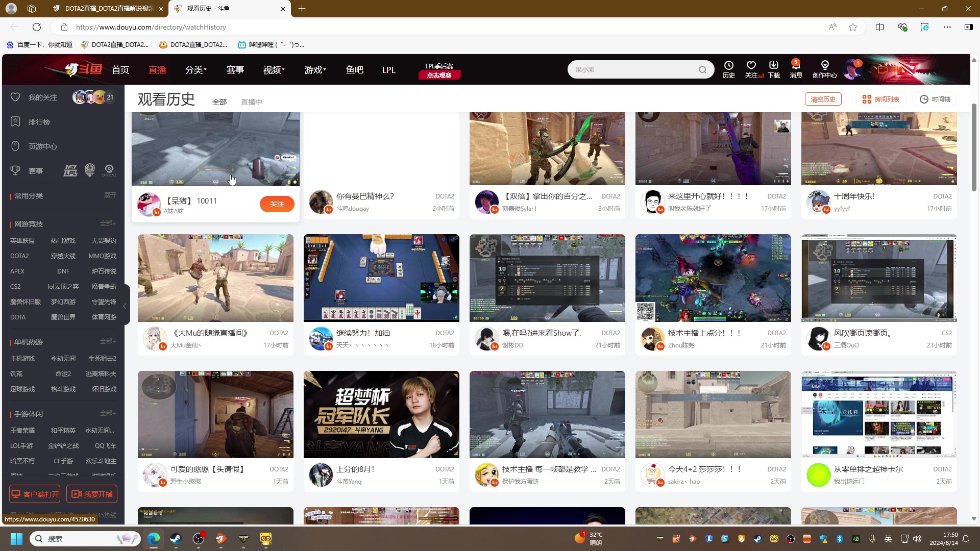
Task: Click the search magnifier icon in search box
Action: (702, 70)
